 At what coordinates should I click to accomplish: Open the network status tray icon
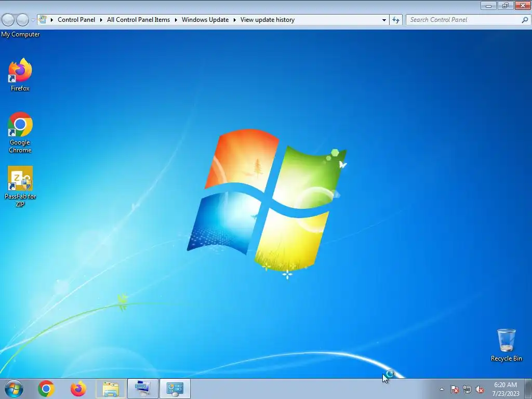tap(467, 389)
